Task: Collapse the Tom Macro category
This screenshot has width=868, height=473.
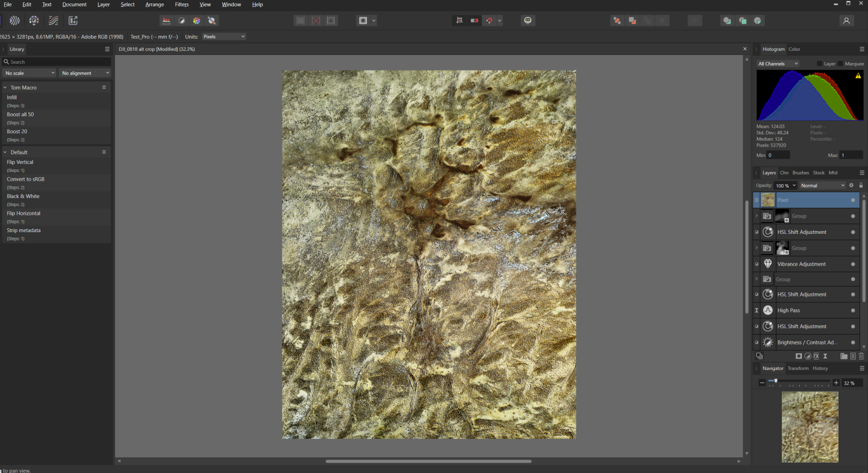Action: pos(5,87)
